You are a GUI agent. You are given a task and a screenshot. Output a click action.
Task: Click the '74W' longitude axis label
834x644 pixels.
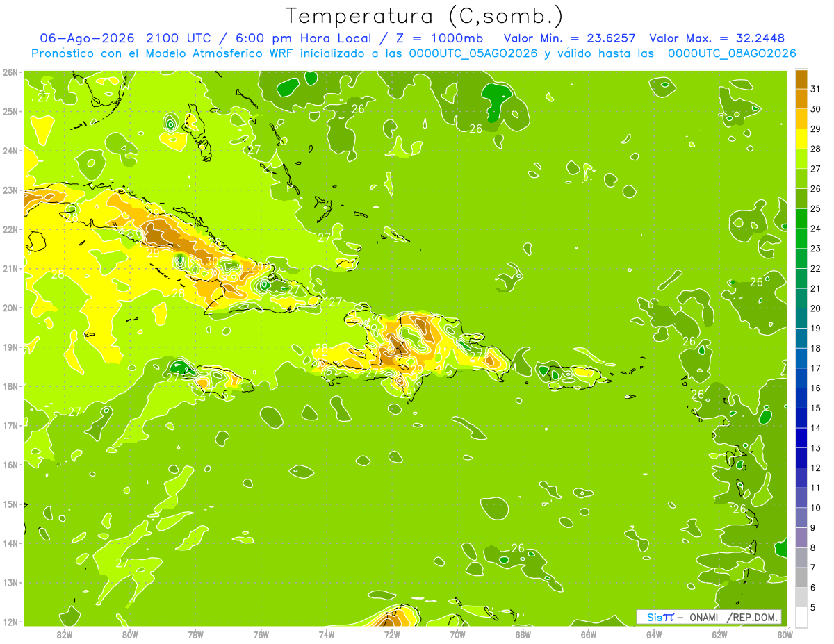(326, 634)
